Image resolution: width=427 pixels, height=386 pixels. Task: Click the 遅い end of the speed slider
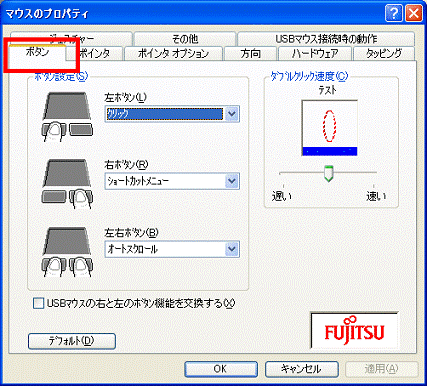click(x=282, y=196)
